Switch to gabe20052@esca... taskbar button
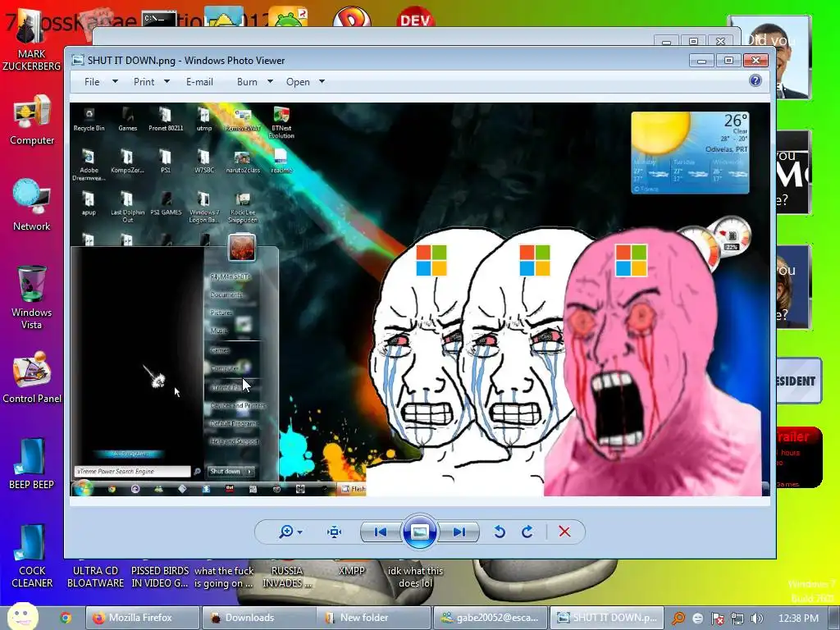This screenshot has width=840, height=630. click(491, 618)
